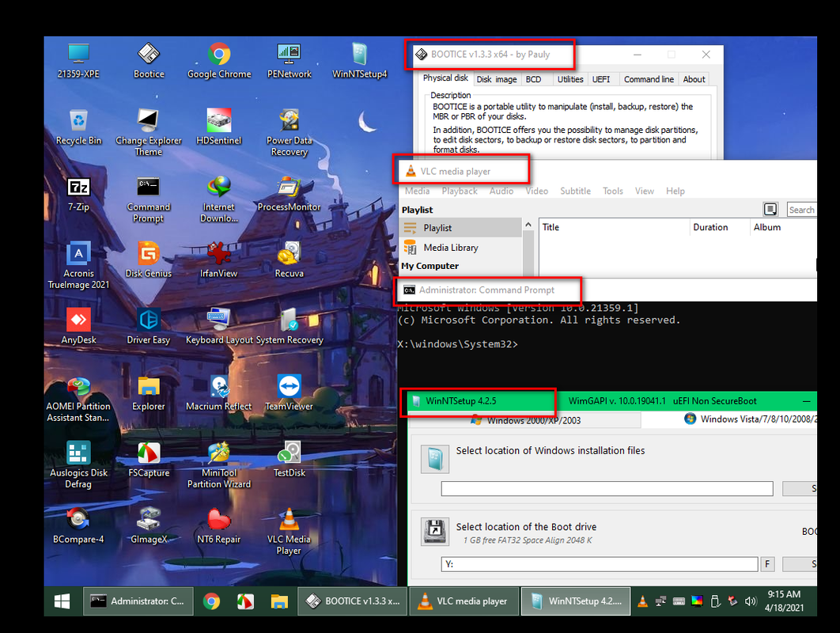Image resolution: width=840 pixels, height=633 pixels.
Task: Open the Explorer desktop icon
Action: coord(149,393)
